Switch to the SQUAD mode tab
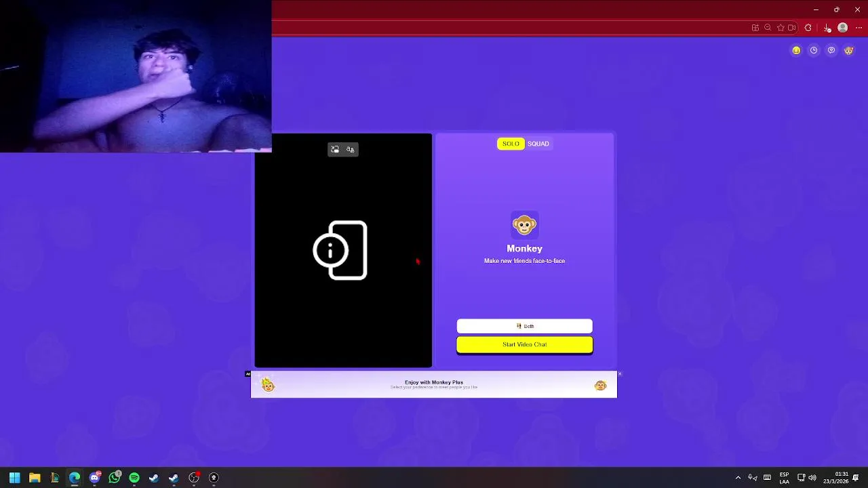The width and height of the screenshot is (868, 488). click(x=538, y=144)
